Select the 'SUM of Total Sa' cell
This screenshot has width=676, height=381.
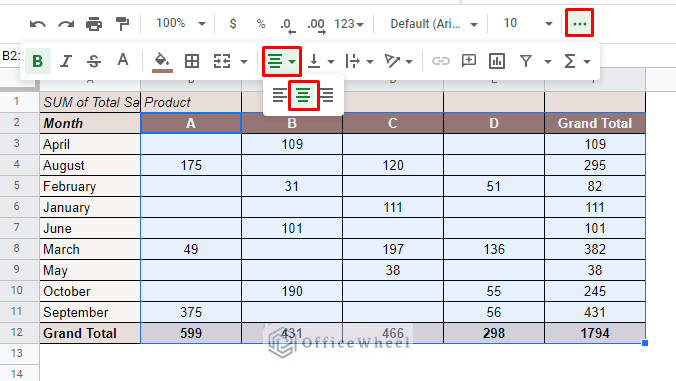[90, 102]
